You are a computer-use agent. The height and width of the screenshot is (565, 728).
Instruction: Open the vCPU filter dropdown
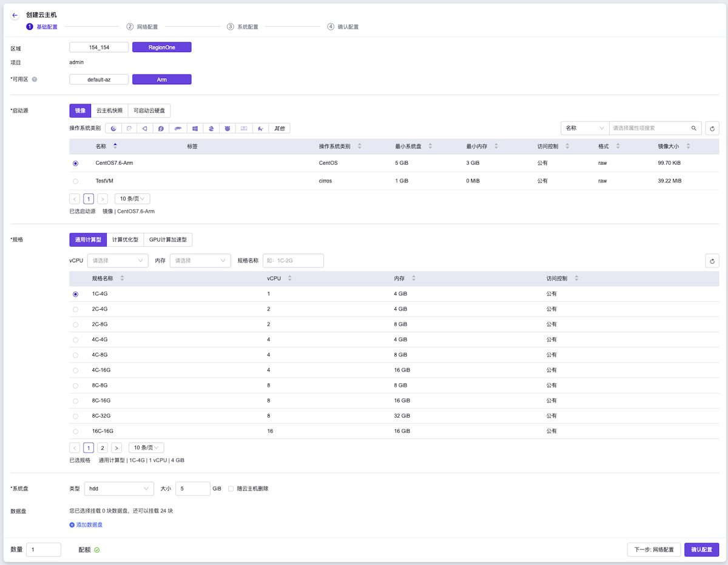point(118,261)
